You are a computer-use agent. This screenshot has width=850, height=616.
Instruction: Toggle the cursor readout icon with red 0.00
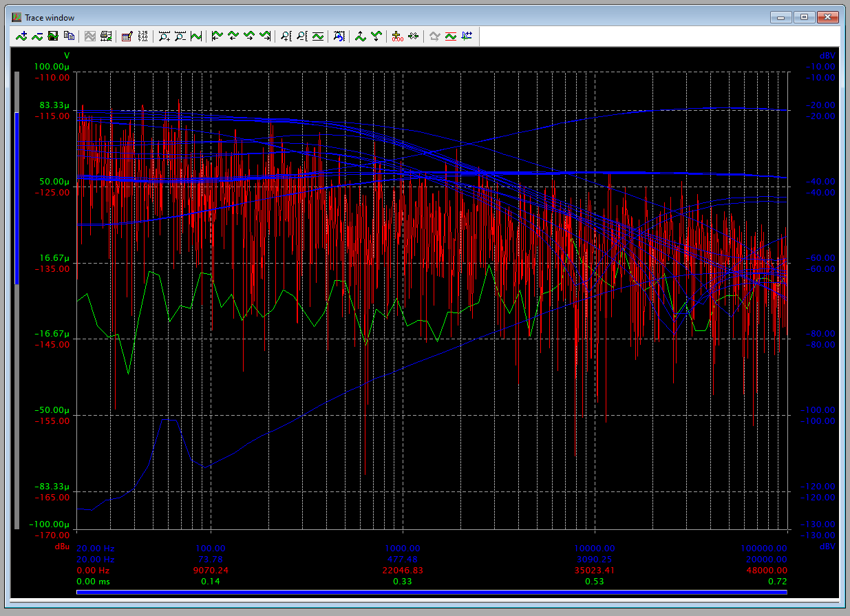(x=397, y=36)
